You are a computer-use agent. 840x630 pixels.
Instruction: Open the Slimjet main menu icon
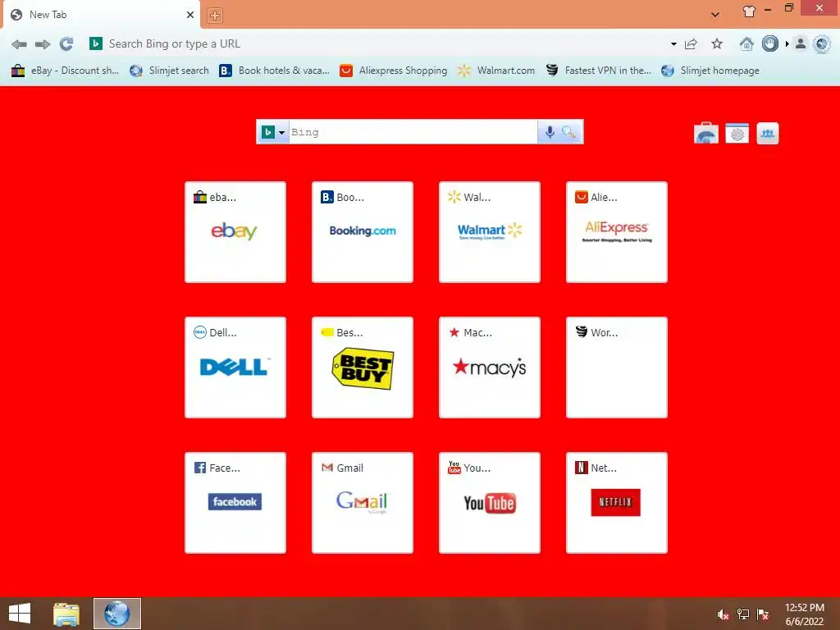[x=822, y=44]
